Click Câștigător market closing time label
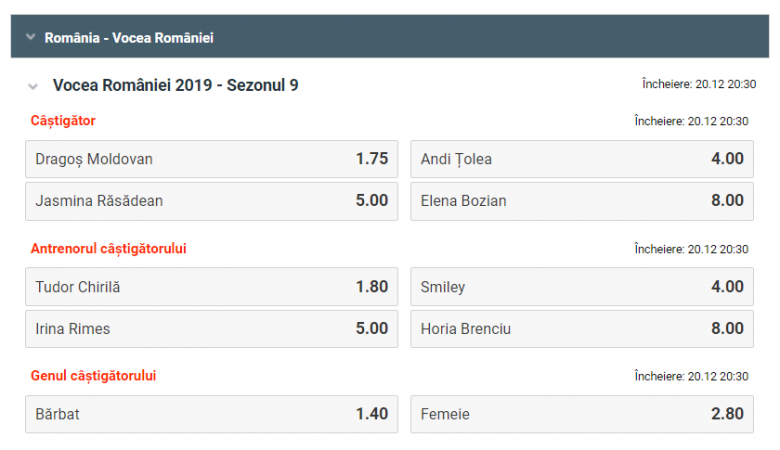The image size is (780, 450). (691, 121)
